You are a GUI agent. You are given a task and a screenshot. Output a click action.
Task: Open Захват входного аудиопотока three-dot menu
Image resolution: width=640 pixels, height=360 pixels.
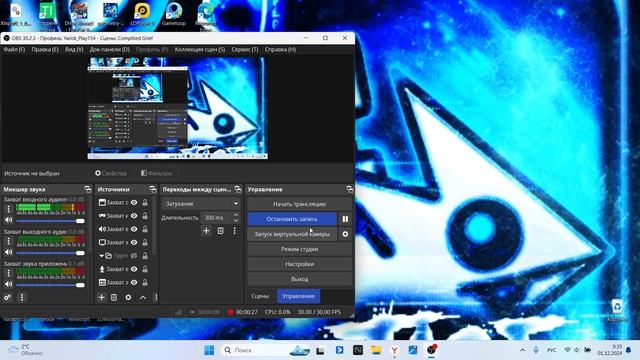tap(9, 209)
